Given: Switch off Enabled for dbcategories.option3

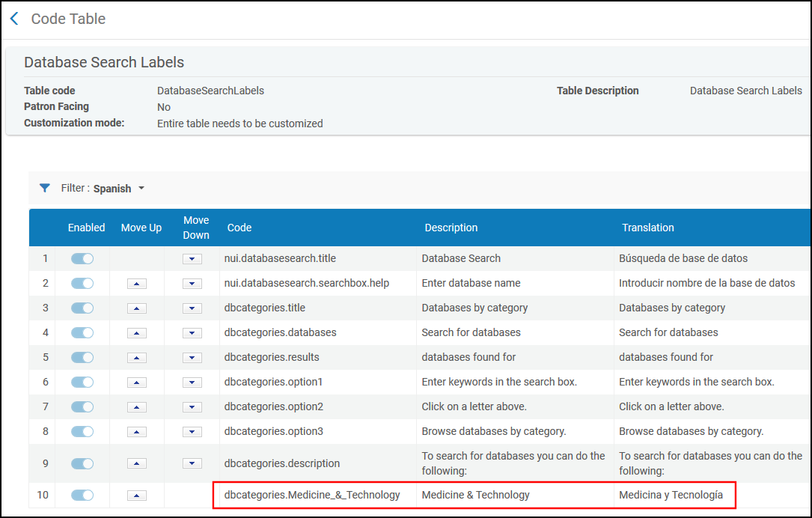Looking at the screenshot, I should [82, 431].
